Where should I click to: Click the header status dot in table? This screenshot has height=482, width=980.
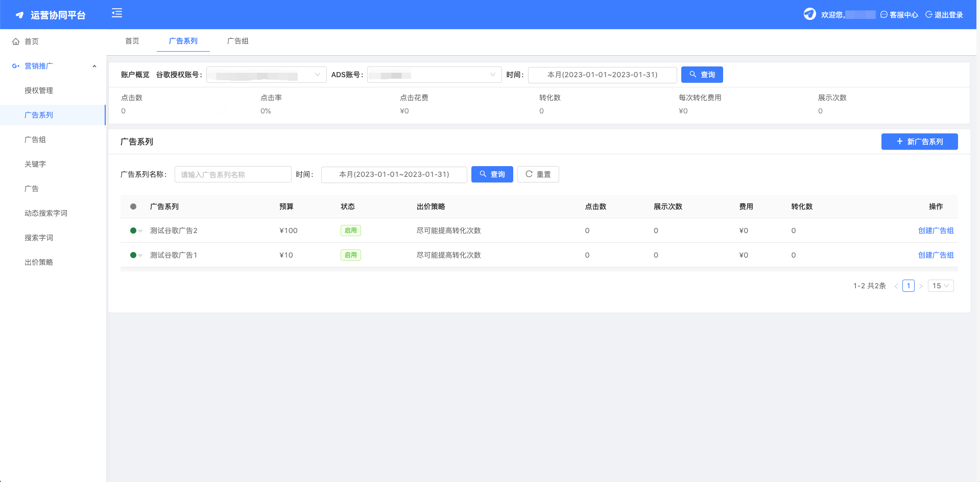(133, 206)
